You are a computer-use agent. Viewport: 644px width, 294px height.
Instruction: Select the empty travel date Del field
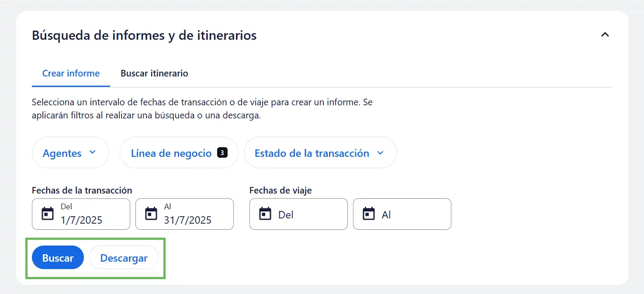point(306,214)
